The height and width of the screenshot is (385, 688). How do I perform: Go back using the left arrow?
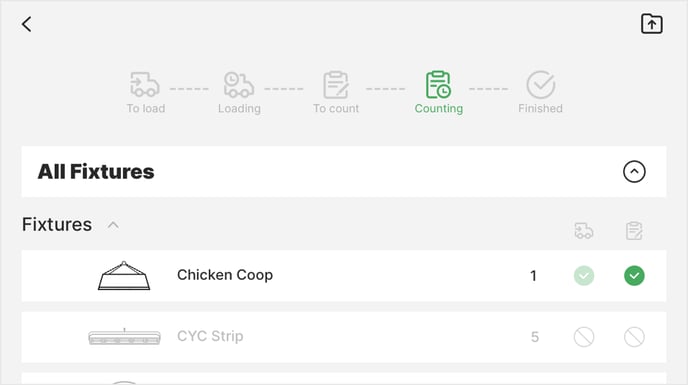tap(27, 24)
